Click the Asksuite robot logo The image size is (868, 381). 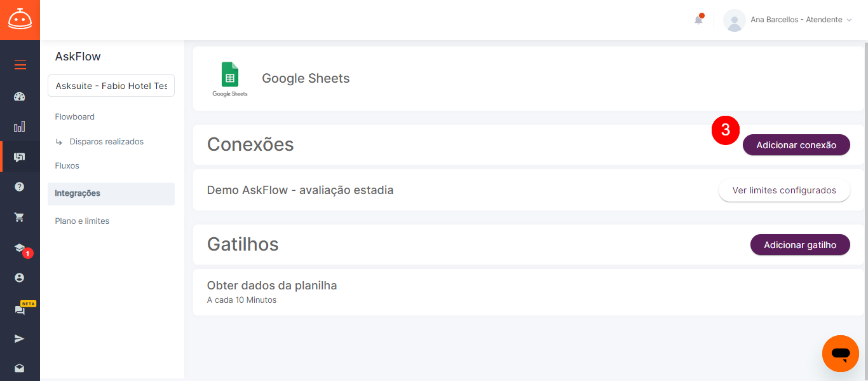pyautogui.click(x=20, y=20)
